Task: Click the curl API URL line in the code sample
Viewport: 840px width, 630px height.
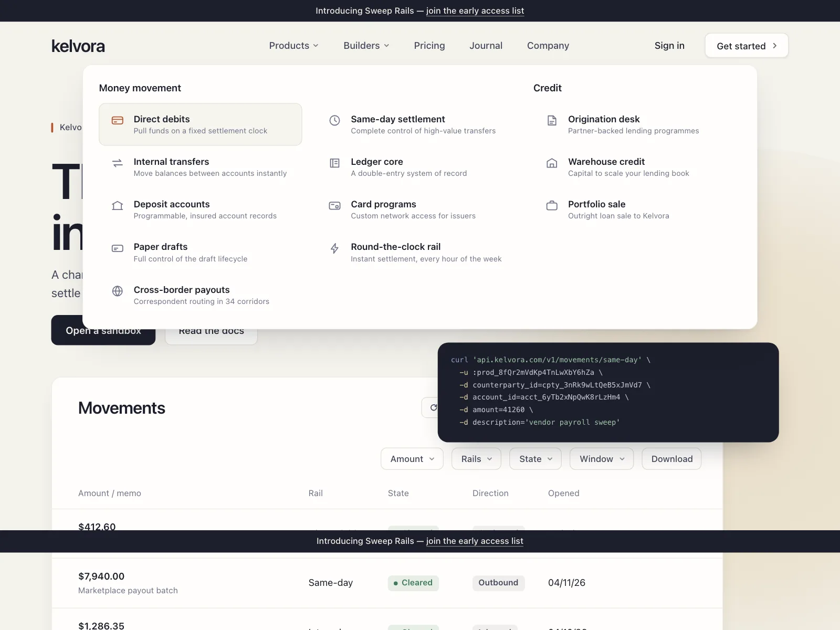Action: click(551, 360)
